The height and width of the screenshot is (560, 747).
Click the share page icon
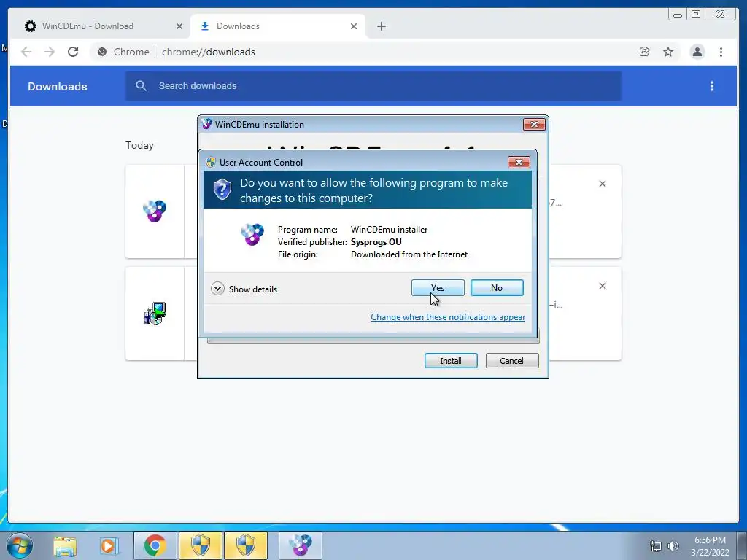point(645,52)
